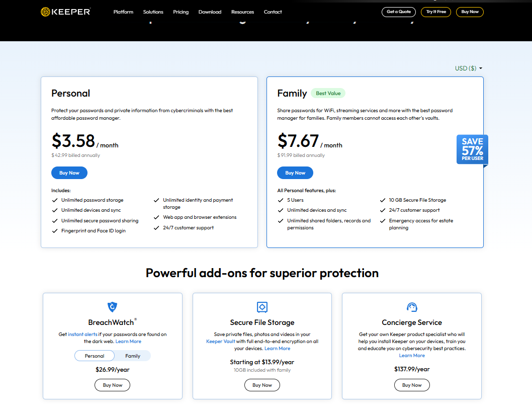
Task: Buy the Secure File Storage add-on
Action: [262, 385]
